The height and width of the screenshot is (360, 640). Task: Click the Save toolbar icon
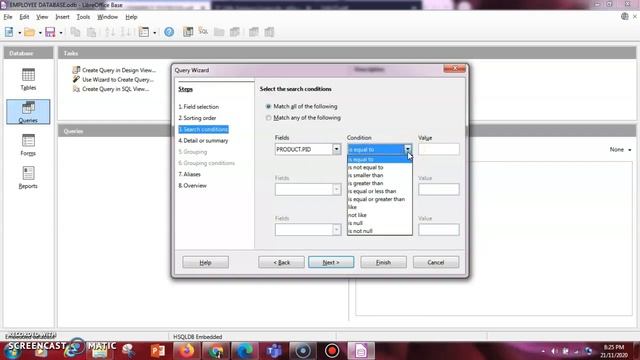50,32
